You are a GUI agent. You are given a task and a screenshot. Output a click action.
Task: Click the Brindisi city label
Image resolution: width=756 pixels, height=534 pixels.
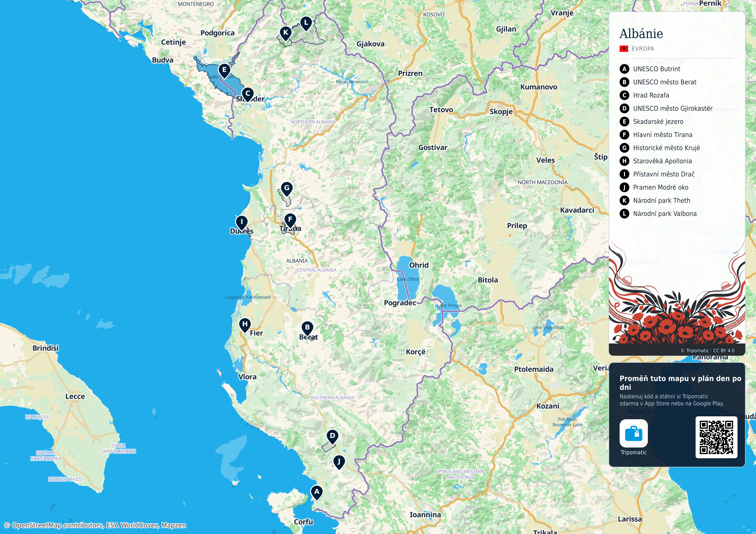click(46, 348)
